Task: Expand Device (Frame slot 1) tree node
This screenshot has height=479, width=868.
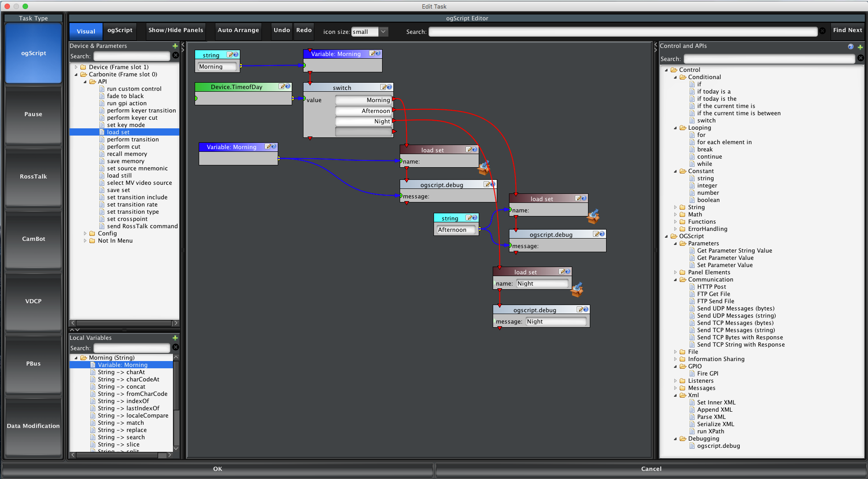Action: pyautogui.click(x=76, y=67)
